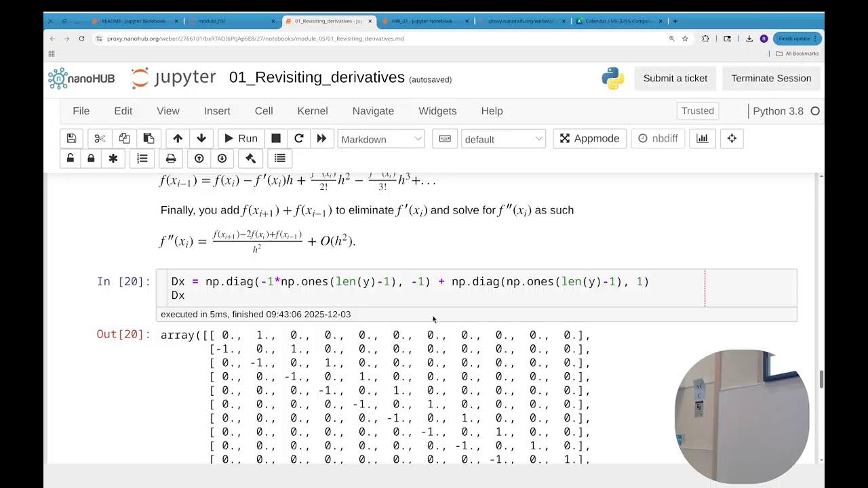Click Terminate Session
This screenshot has width=868, height=488.
tap(771, 78)
